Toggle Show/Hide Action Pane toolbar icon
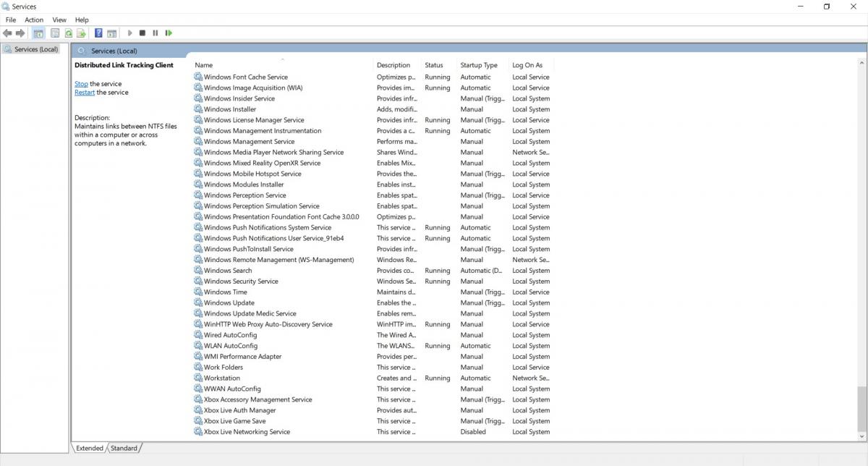Viewport: 868px width, 466px height. coord(112,33)
